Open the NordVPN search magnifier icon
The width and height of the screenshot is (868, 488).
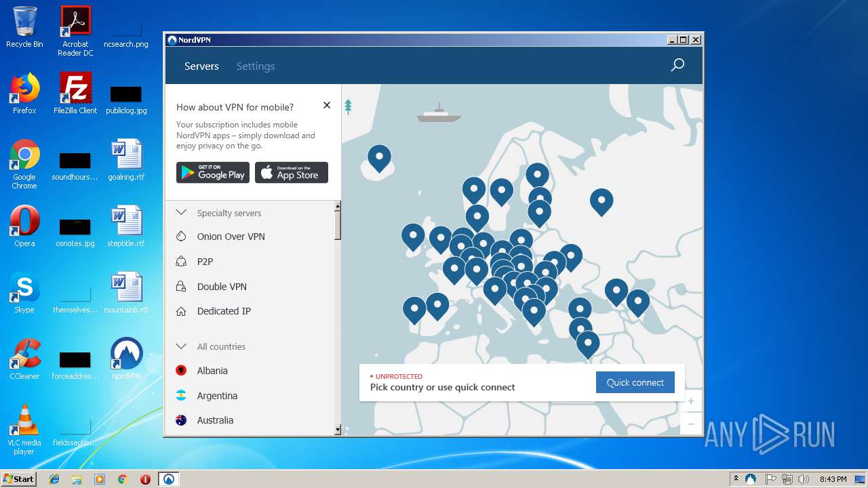[x=677, y=65]
